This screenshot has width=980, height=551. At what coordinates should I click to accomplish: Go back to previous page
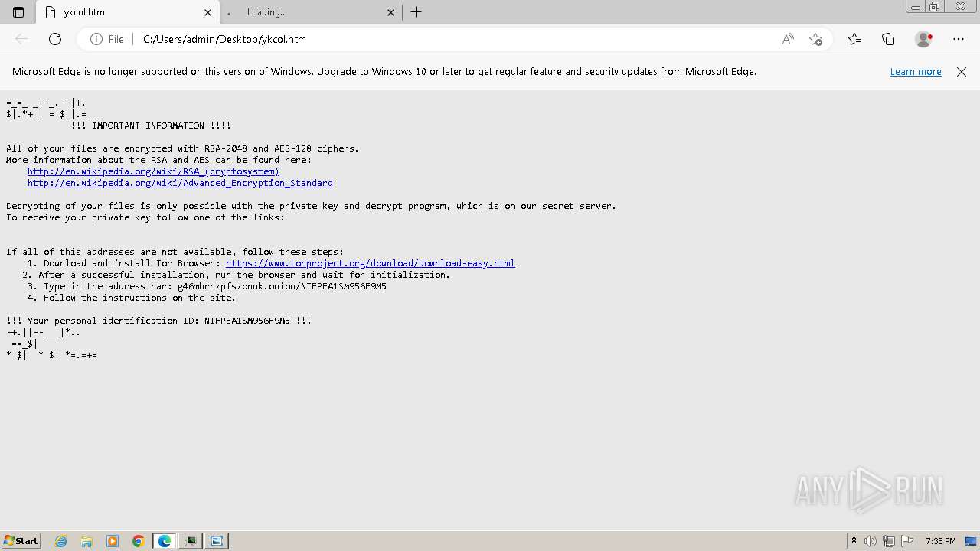tap(21, 39)
